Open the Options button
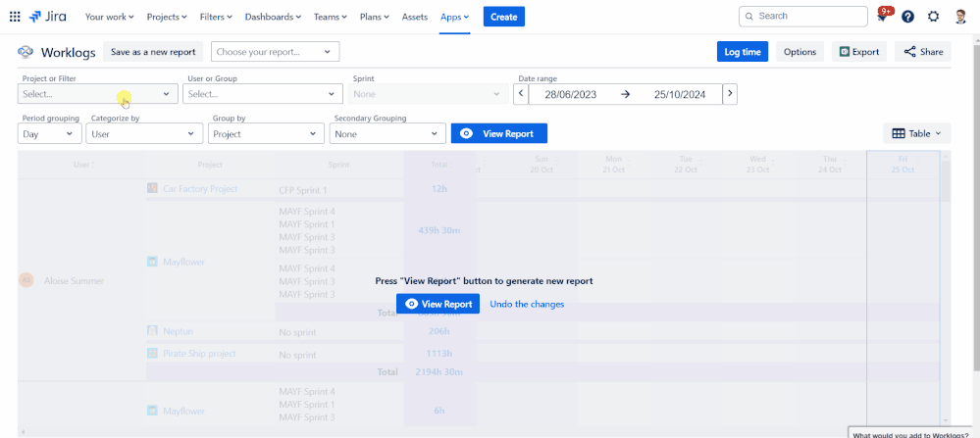This screenshot has height=438, width=980. [x=800, y=52]
